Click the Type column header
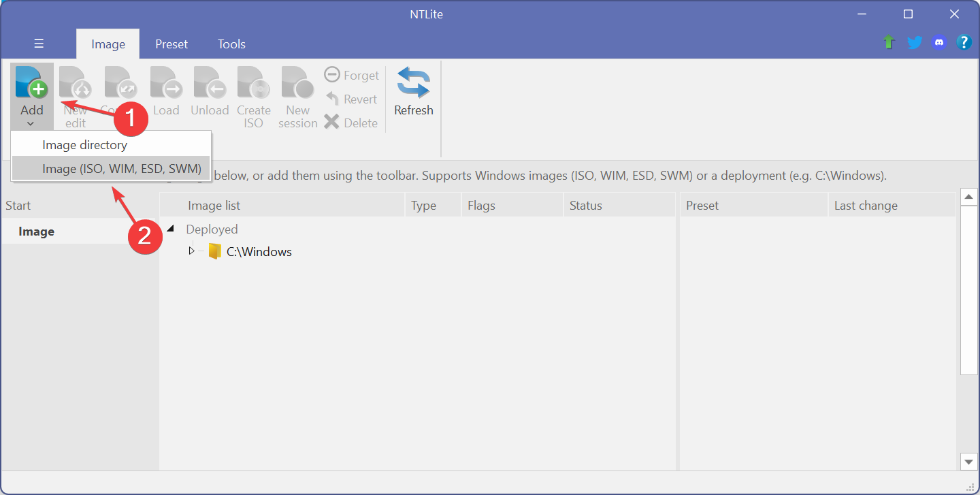980x495 pixels. click(434, 206)
